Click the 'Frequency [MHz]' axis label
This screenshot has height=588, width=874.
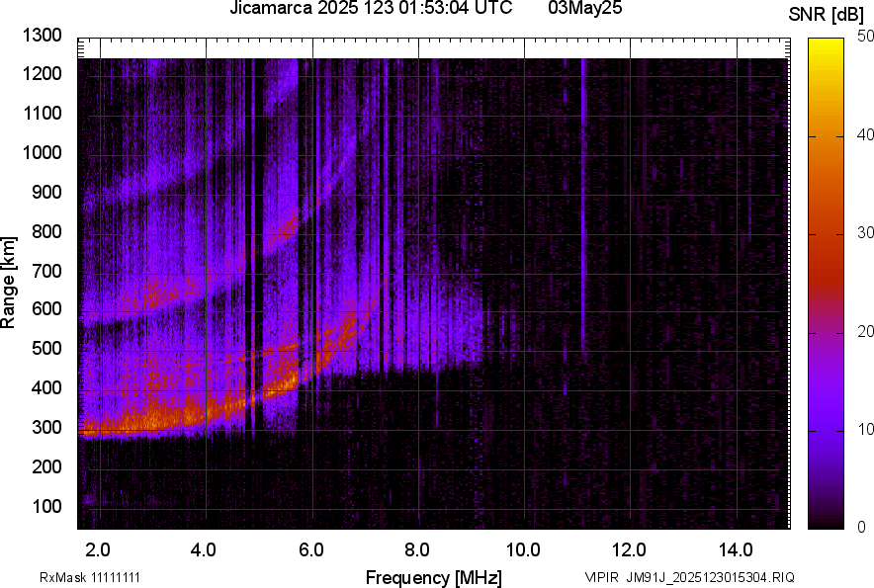coord(434,577)
